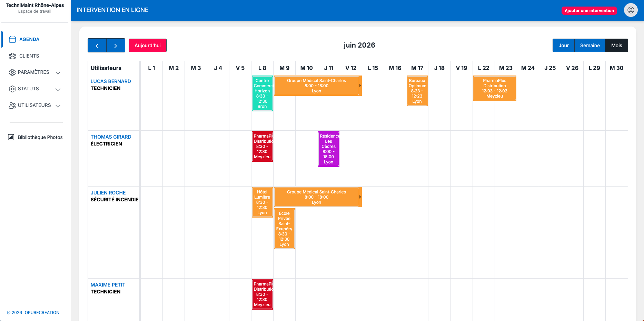This screenshot has width=644, height=321.
Task: Open the Bureaux Optimum event on June 17
Action: coord(417,91)
